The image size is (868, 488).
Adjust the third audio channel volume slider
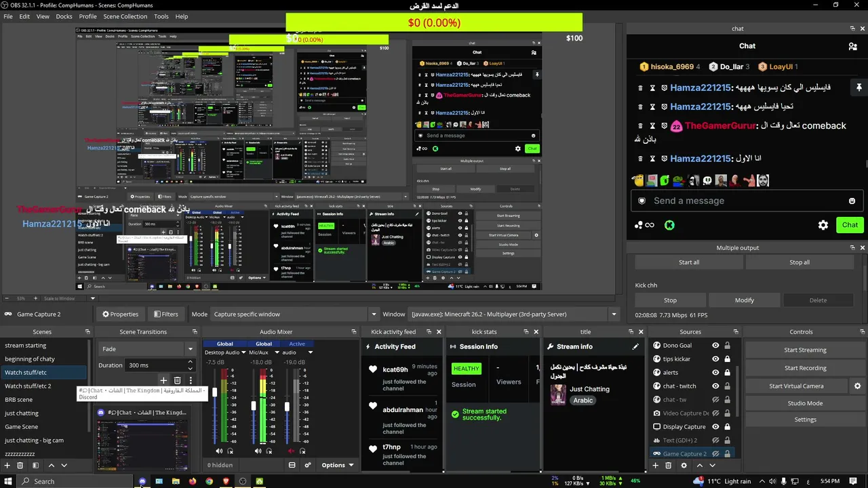288,407
